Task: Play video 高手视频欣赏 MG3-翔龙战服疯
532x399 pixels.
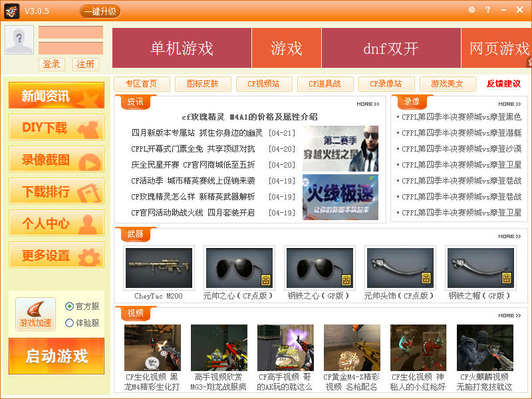Action: click(219, 348)
